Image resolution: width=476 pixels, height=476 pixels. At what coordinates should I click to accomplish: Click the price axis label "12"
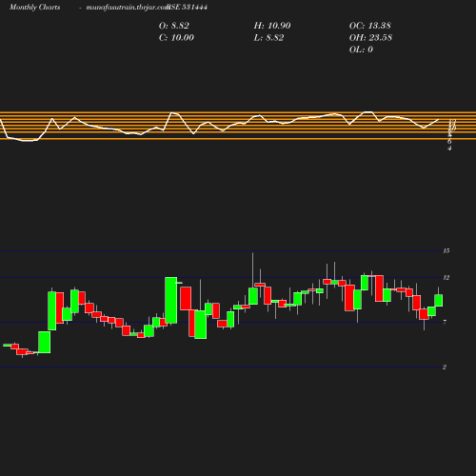click(x=446, y=278)
